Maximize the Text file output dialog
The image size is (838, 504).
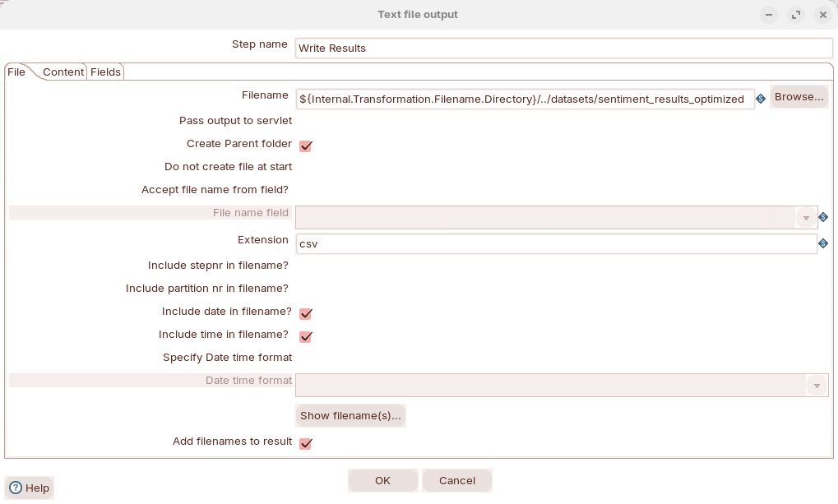point(795,15)
